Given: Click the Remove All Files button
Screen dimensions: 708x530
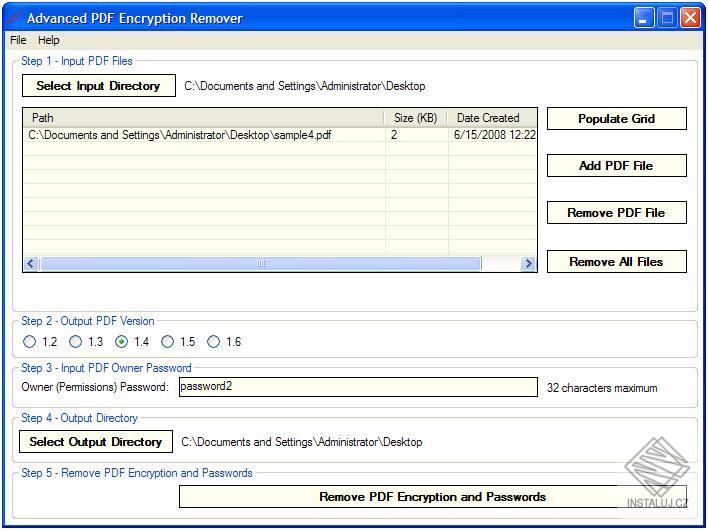Looking at the screenshot, I should [616, 262].
